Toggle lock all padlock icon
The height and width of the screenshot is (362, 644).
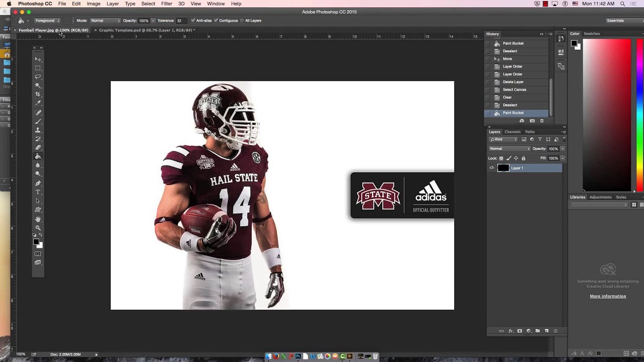coord(524,158)
